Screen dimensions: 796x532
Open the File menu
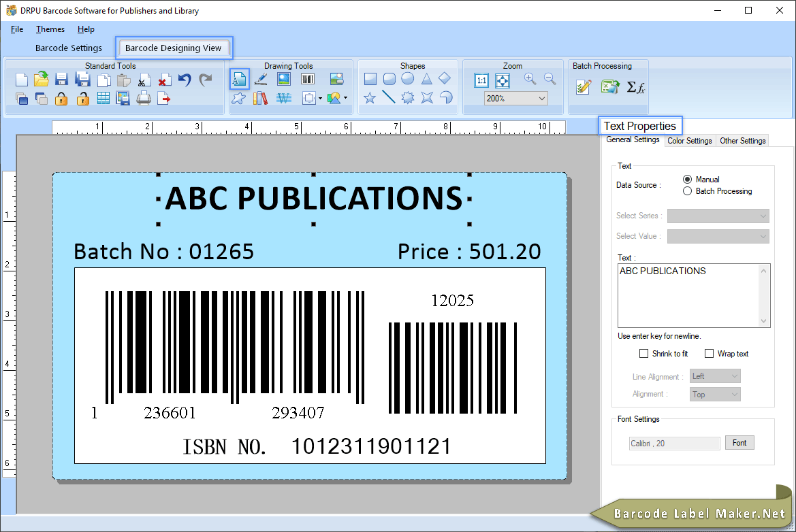point(17,29)
